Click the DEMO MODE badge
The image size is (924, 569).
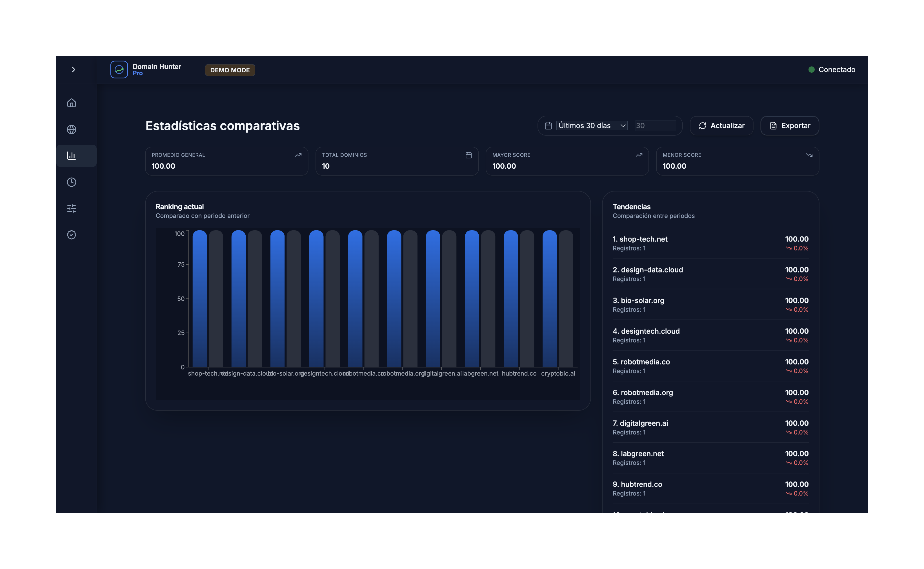pos(230,70)
